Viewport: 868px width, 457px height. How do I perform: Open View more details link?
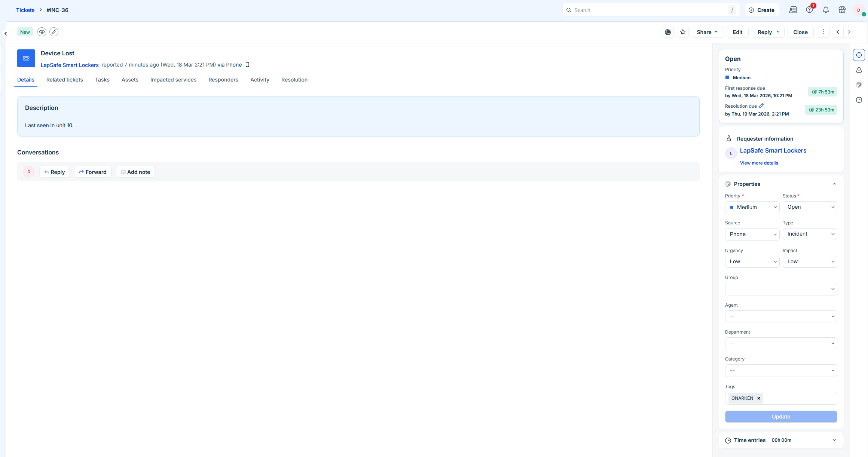759,163
